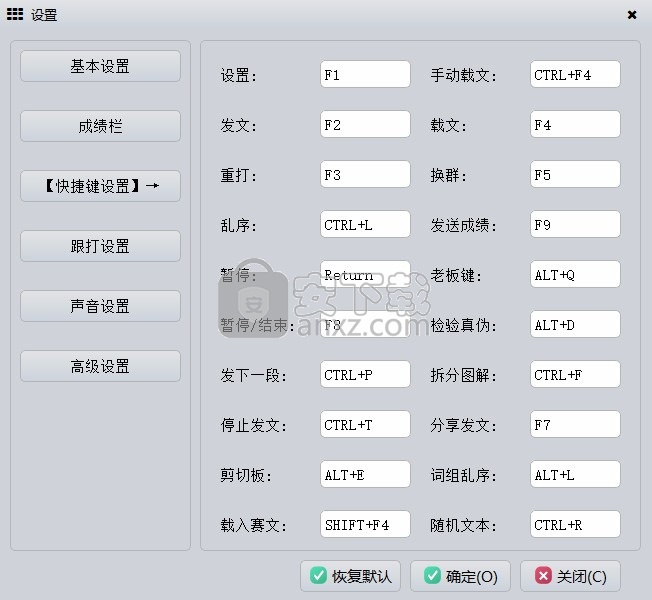Focus the 老板键 shortcut field ALT+Q

click(575, 274)
